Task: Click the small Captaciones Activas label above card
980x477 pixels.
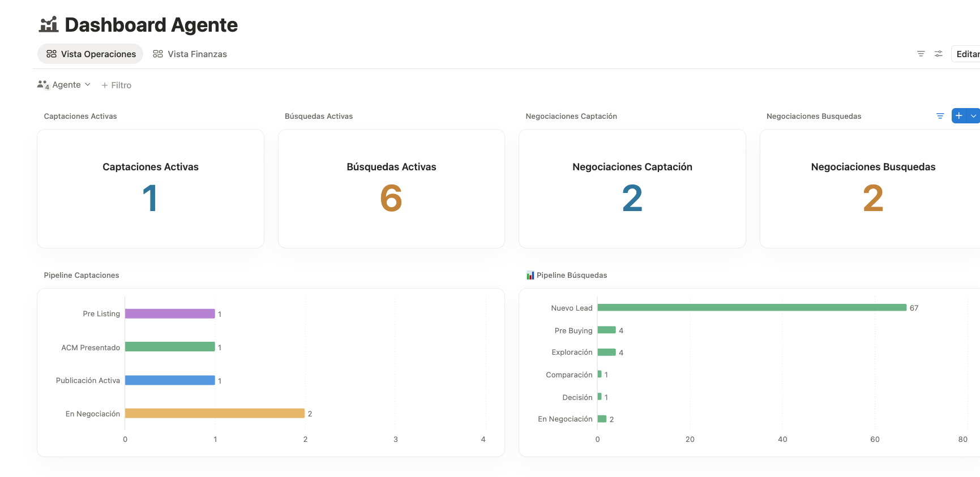Action: pyautogui.click(x=80, y=116)
